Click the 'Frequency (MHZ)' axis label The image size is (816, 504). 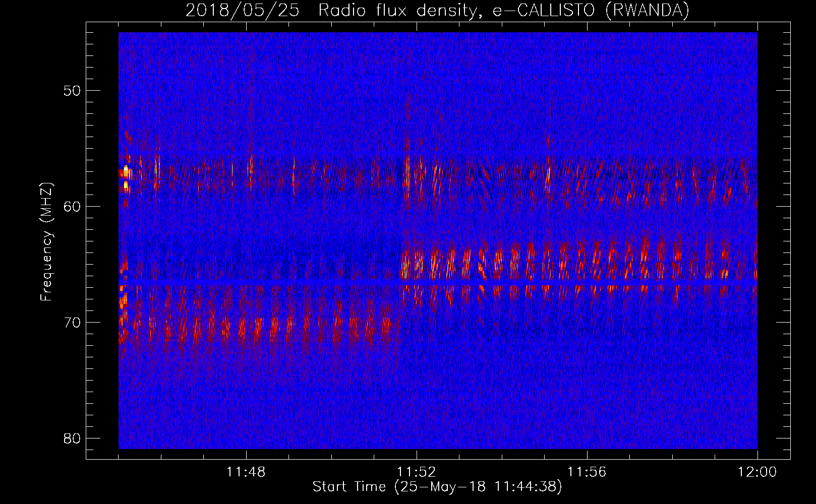(x=46, y=241)
